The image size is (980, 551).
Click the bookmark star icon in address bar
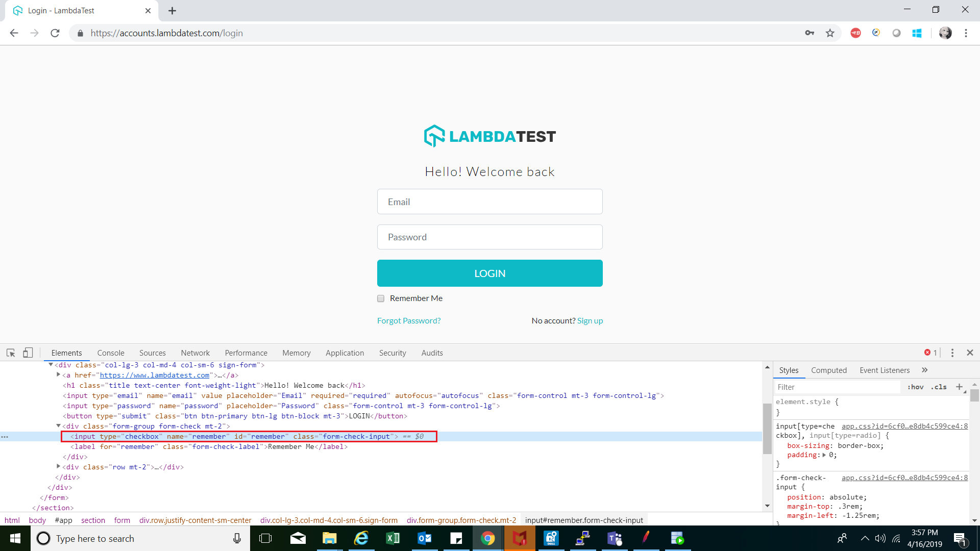830,33
